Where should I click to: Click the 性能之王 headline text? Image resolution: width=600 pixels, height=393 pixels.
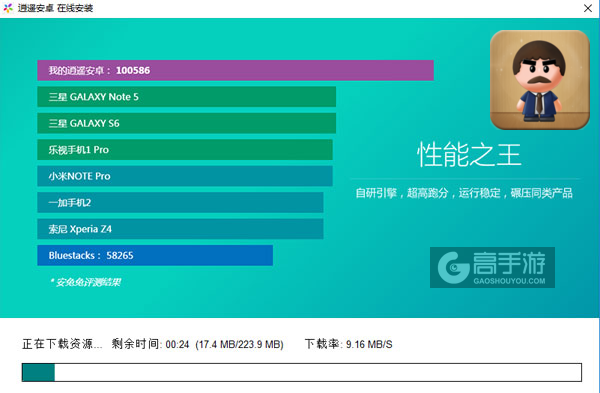click(469, 155)
